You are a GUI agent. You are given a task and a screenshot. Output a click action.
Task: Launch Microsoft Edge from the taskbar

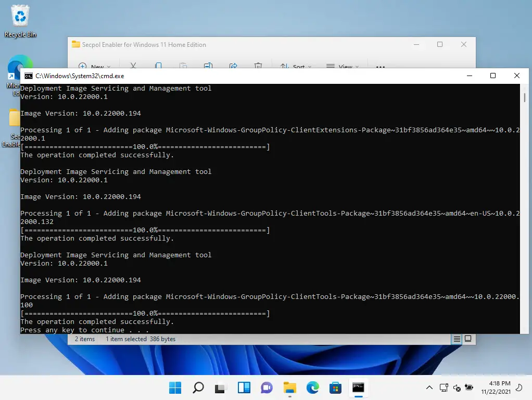[x=312, y=388]
